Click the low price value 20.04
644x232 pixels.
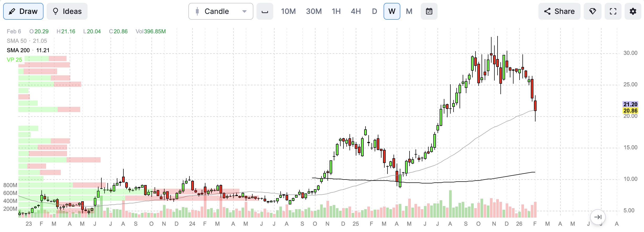(x=94, y=31)
